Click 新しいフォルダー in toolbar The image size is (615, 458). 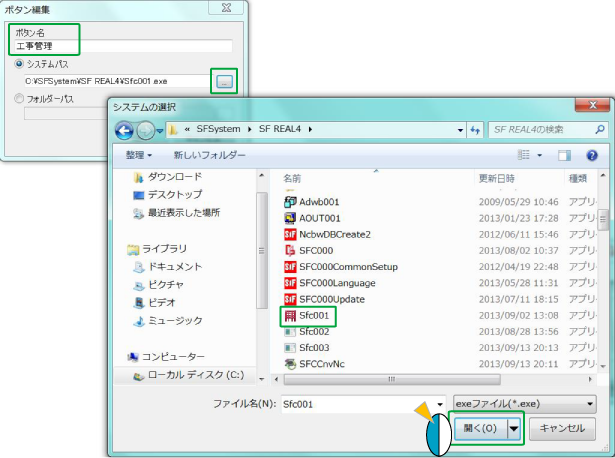coord(209,155)
